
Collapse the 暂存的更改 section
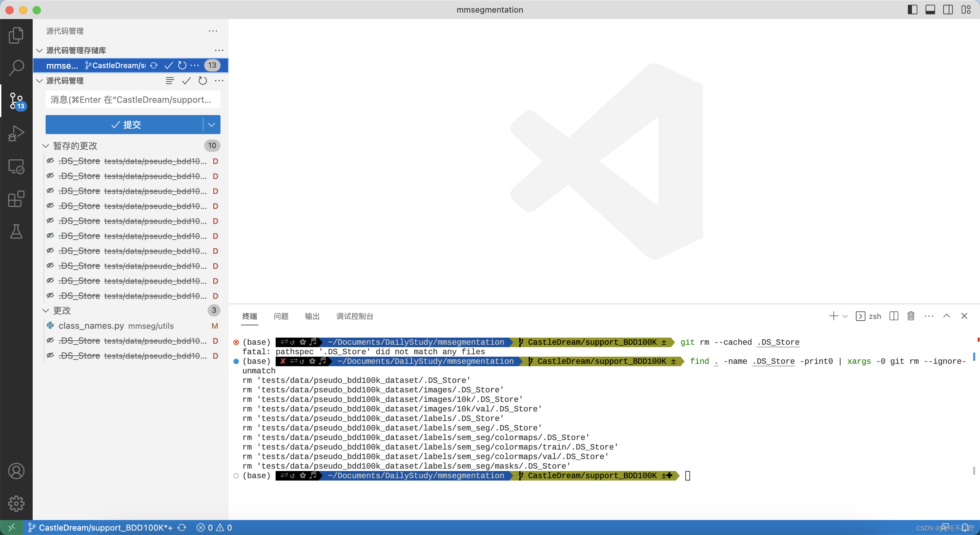click(x=46, y=145)
